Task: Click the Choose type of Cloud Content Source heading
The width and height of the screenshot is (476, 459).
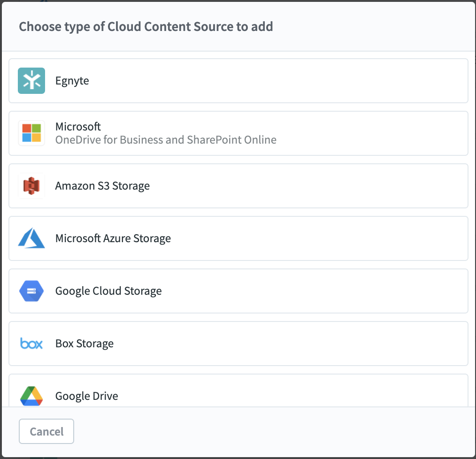Action: pyautogui.click(x=146, y=26)
